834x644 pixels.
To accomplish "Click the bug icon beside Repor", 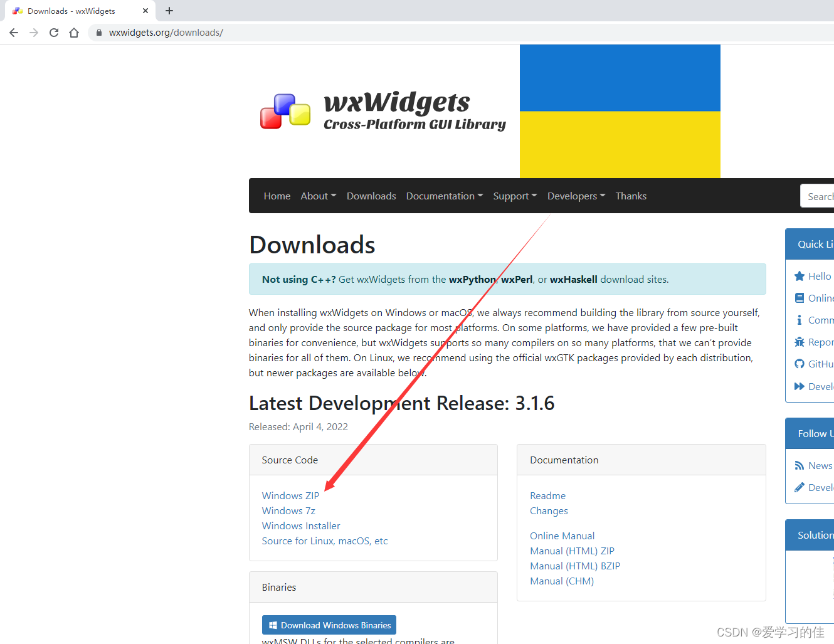I will click(x=800, y=342).
